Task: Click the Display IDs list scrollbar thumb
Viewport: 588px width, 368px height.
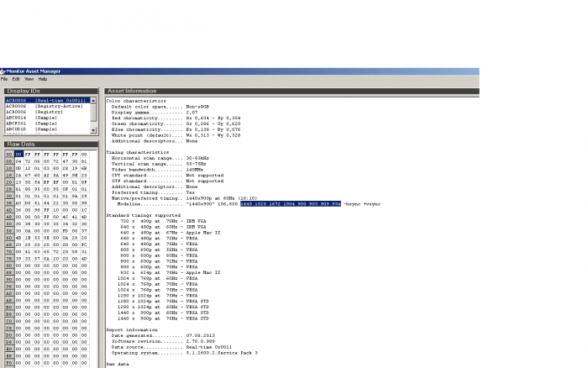Action: tap(93, 112)
